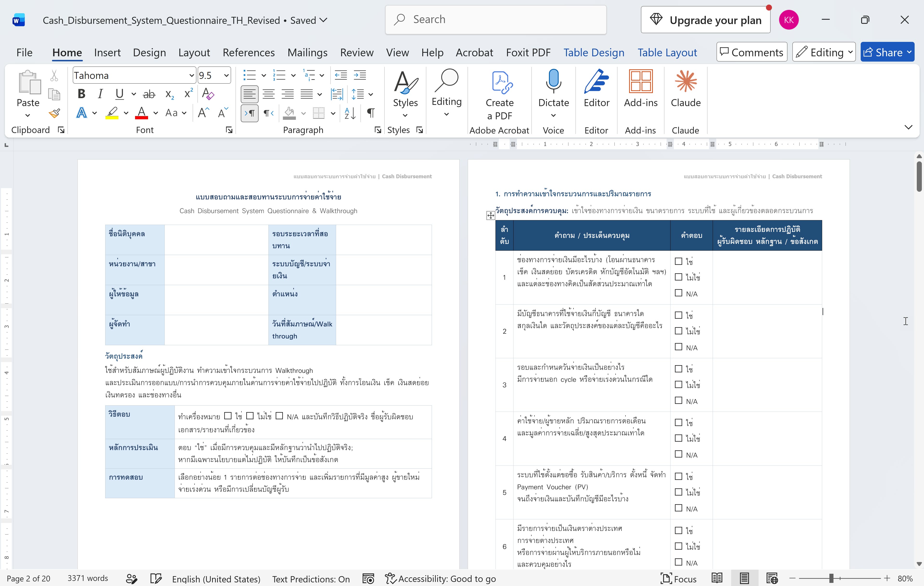924x586 pixels.
Task: Apply Italic formatting
Action: pos(100,94)
